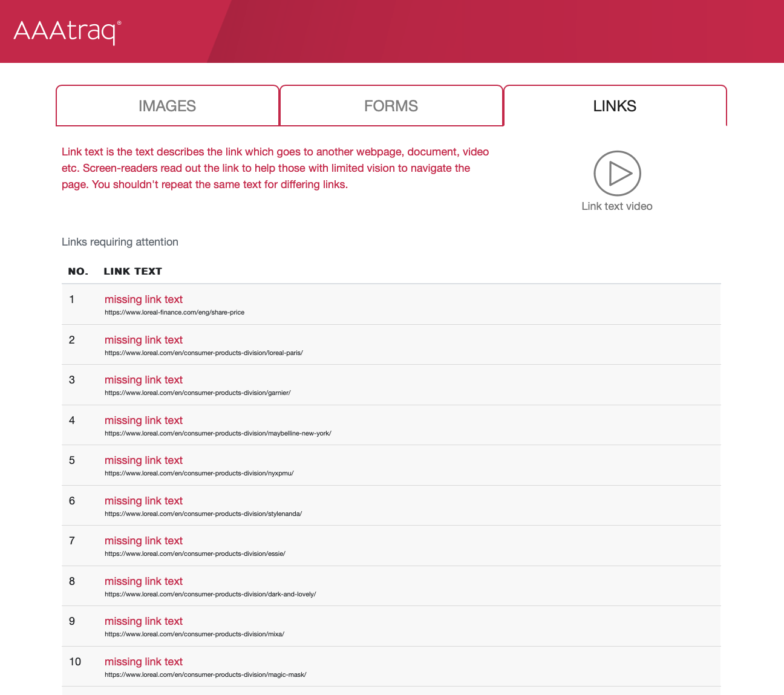Open missing link text for loreal-paris
This screenshot has width=784, height=695.
point(143,340)
